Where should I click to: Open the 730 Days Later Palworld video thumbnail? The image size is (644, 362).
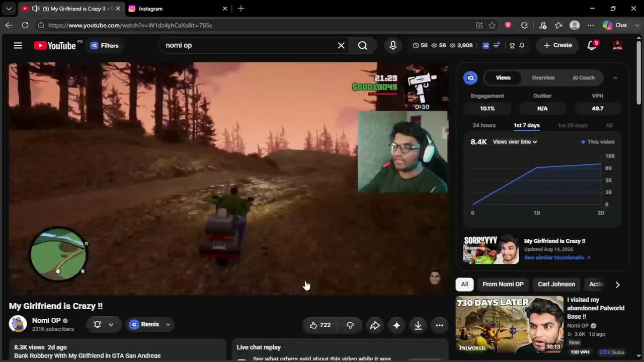pyautogui.click(x=509, y=324)
